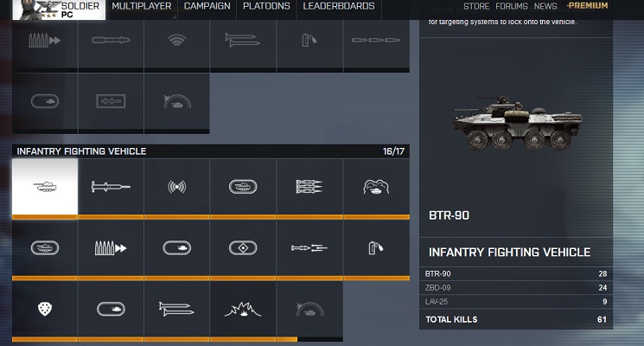644x346 pixels.
Task: Open the Campaign tab
Action: [207, 6]
